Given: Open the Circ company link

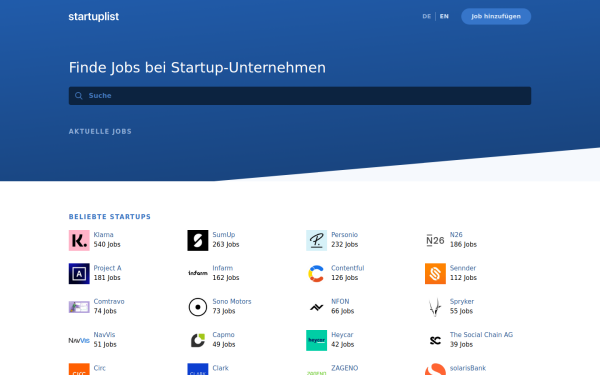Looking at the screenshot, I should [x=99, y=368].
